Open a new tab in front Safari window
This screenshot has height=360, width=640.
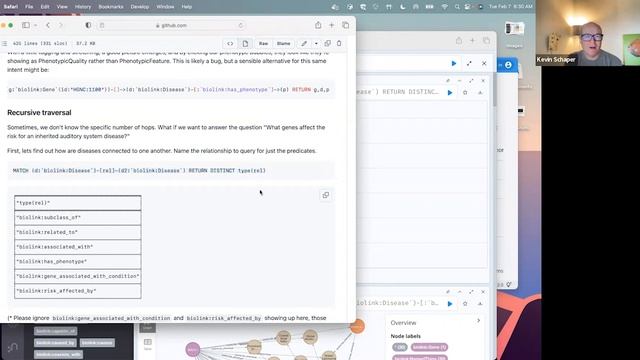pyautogui.click(x=331, y=25)
